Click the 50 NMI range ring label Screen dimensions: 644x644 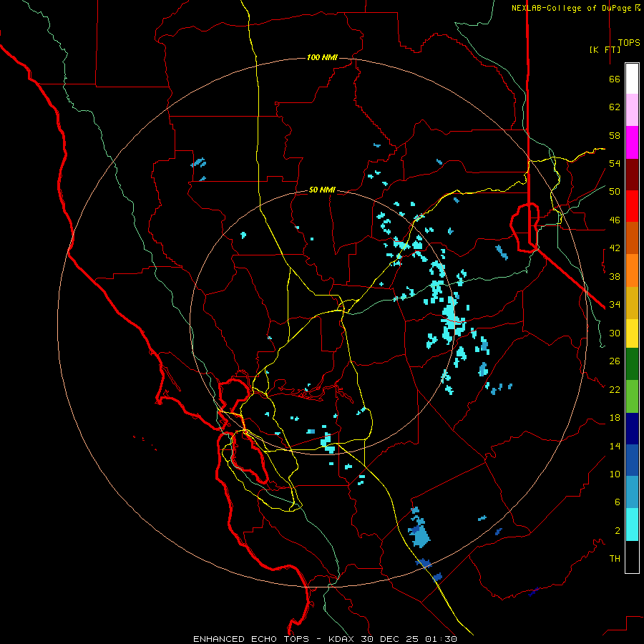click(322, 190)
